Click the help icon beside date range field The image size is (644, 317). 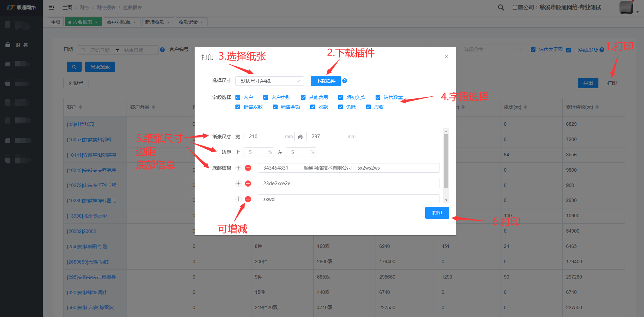[x=162, y=50]
